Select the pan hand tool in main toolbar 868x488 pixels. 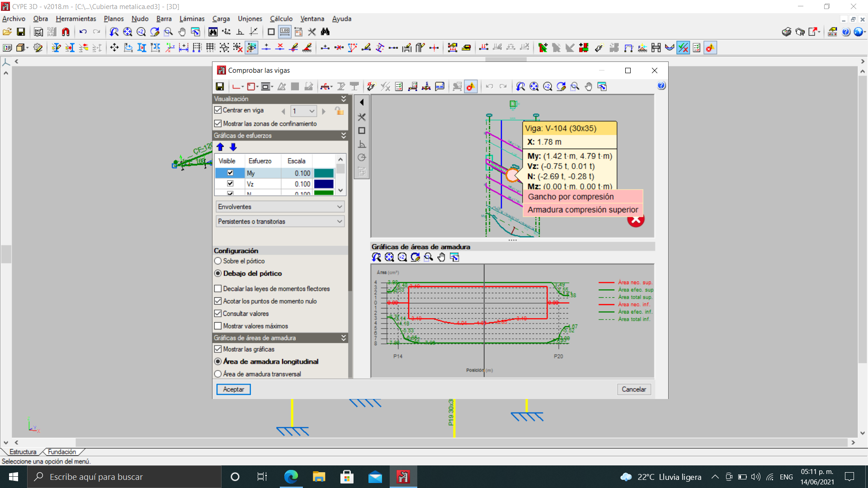(182, 32)
